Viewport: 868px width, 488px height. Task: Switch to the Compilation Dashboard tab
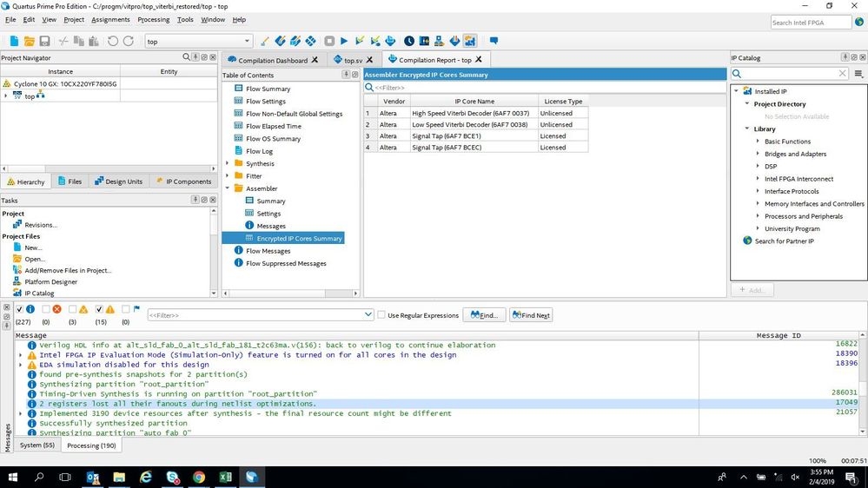tap(273, 60)
